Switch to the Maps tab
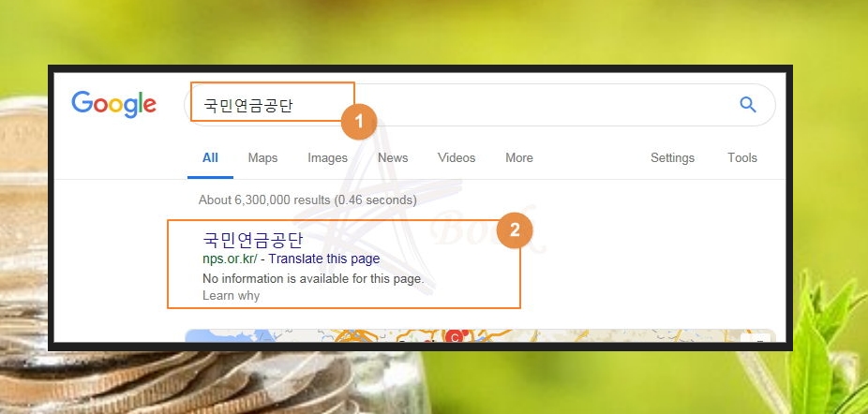Screen dimensions: 868x414 262,157
